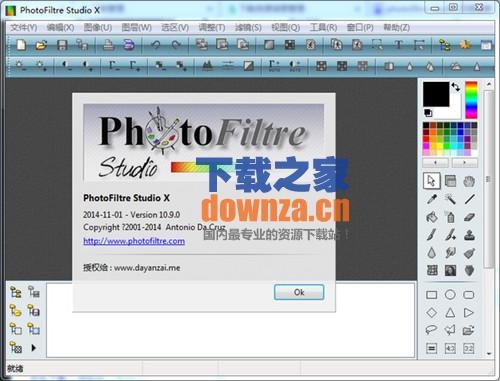Click the gradient square icon in second toolbar
The width and height of the screenshot is (500, 381).
(x=248, y=66)
